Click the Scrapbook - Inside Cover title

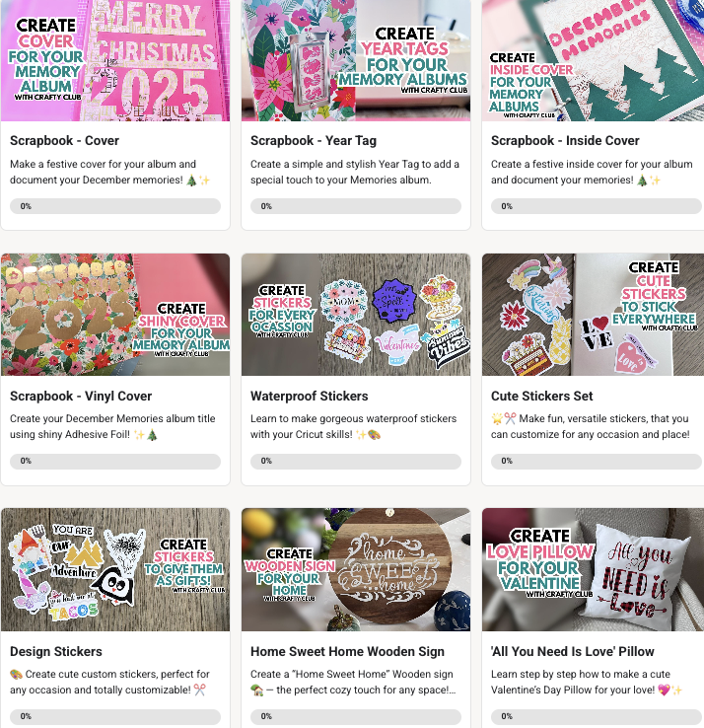[565, 141]
